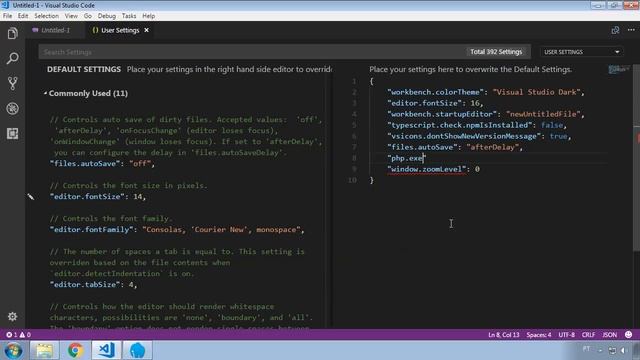Change language mode via JSON

pos(610,335)
